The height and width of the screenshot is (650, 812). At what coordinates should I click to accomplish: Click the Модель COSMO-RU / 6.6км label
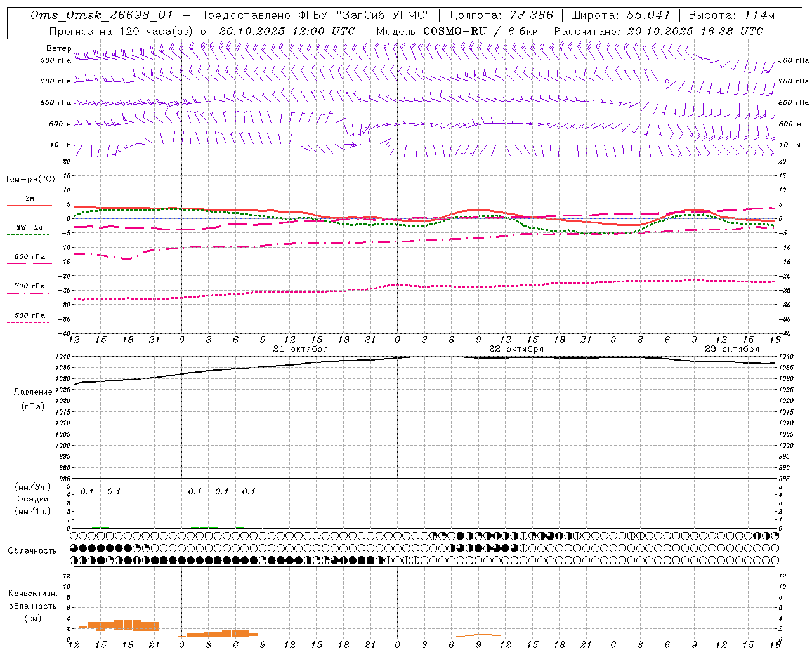(x=457, y=31)
